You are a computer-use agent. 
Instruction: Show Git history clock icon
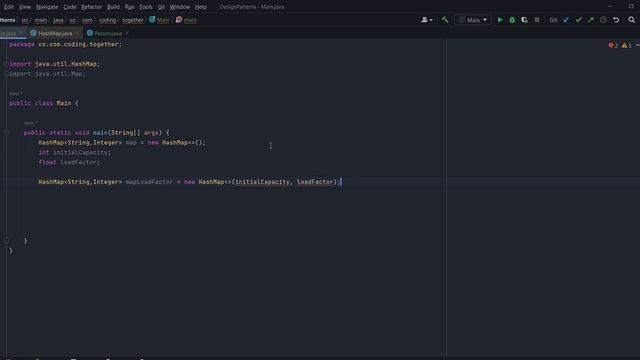pyautogui.click(x=603, y=20)
